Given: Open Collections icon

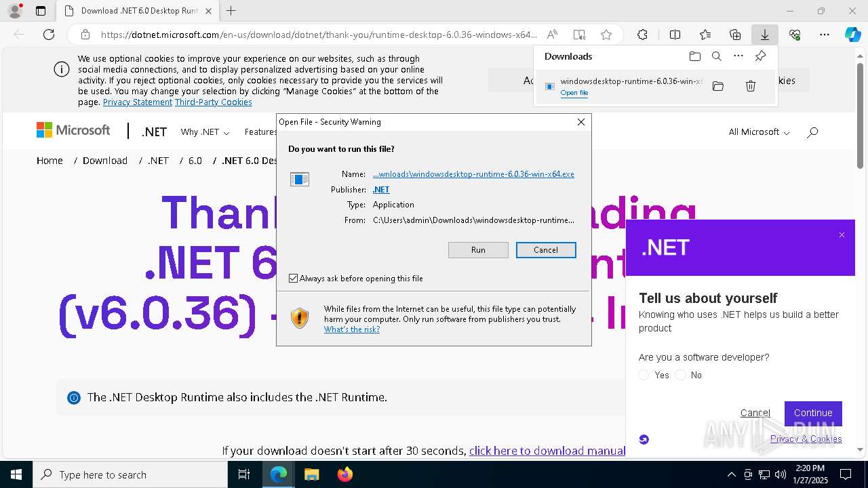Looking at the screenshot, I should (x=735, y=35).
